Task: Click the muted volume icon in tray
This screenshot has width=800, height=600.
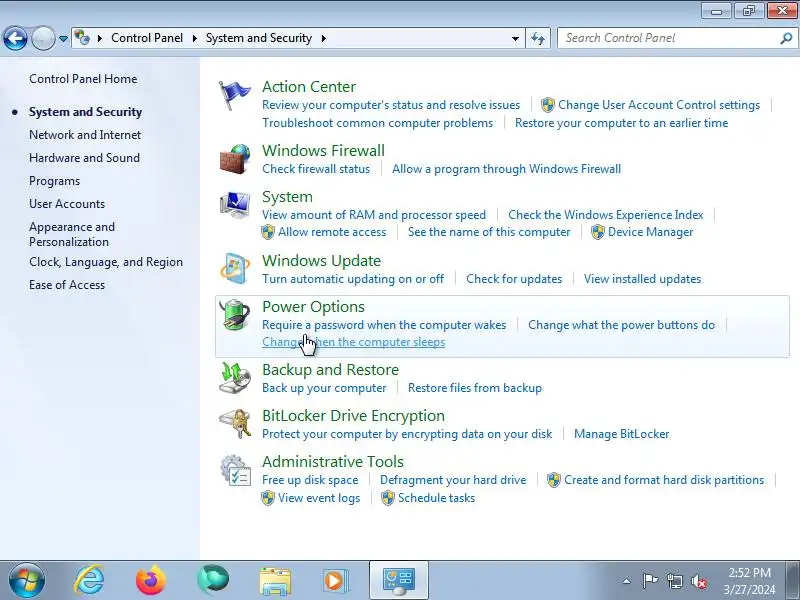Action: point(698,581)
